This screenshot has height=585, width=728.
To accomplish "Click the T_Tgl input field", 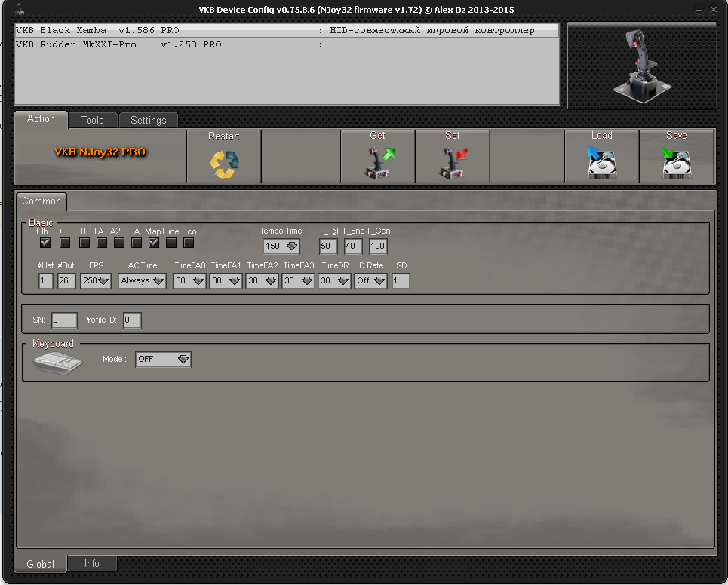I will click(x=328, y=246).
